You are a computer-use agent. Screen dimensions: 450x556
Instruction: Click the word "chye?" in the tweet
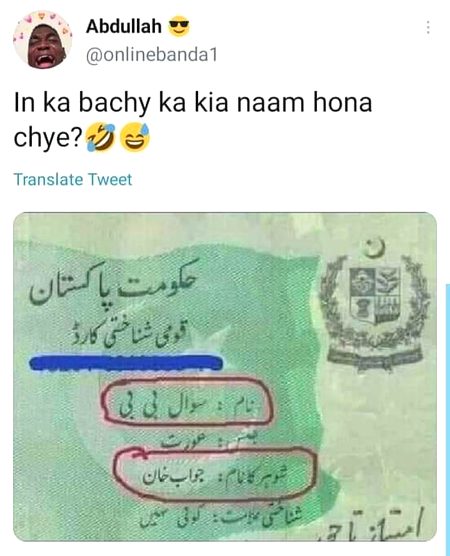click(48, 138)
